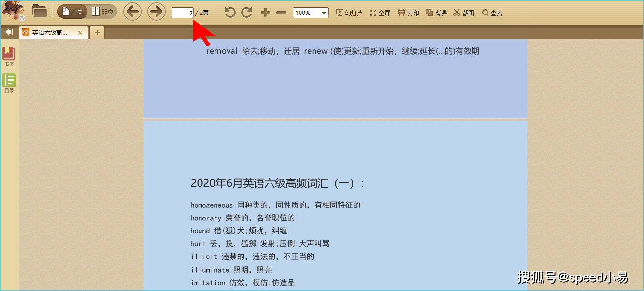Enter 全屏 fullscreen view
The image size is (644, 291).
(380, 12)
